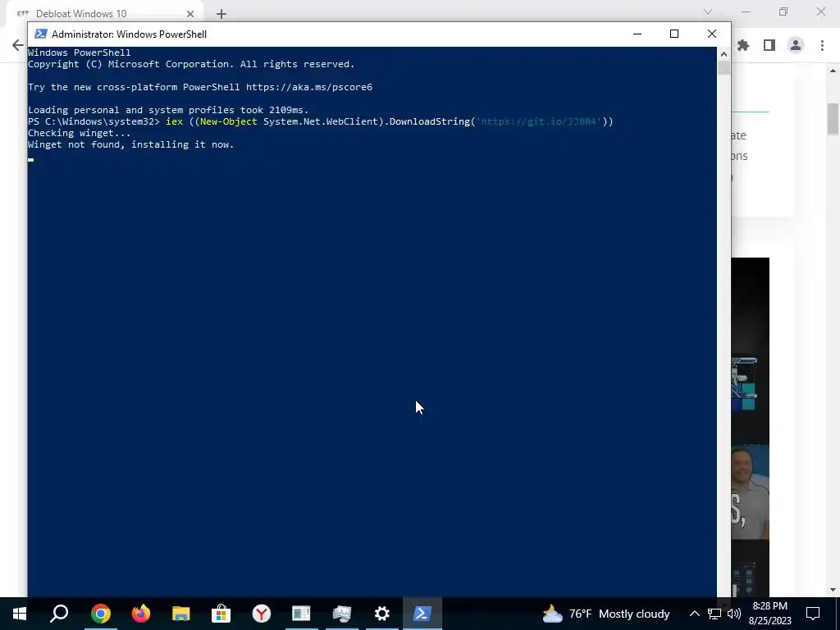Open File Explorer from taskbar

(181, 614)
